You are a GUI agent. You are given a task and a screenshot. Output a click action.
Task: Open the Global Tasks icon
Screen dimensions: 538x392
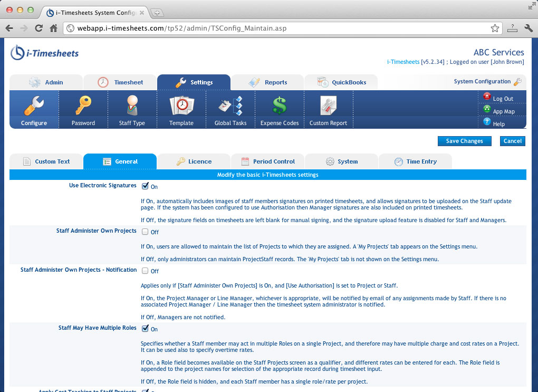click(230, 106)
